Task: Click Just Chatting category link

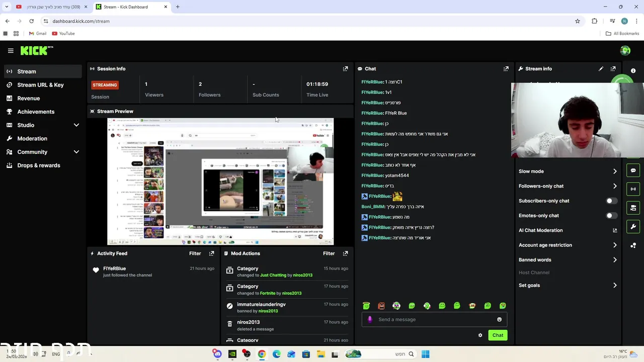Action: pos(273,275)
